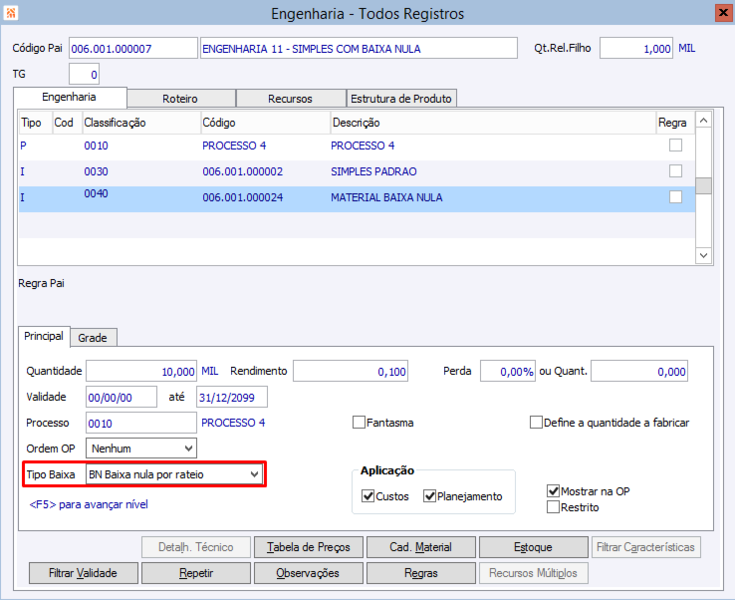Close the Engenharia window

722,13
